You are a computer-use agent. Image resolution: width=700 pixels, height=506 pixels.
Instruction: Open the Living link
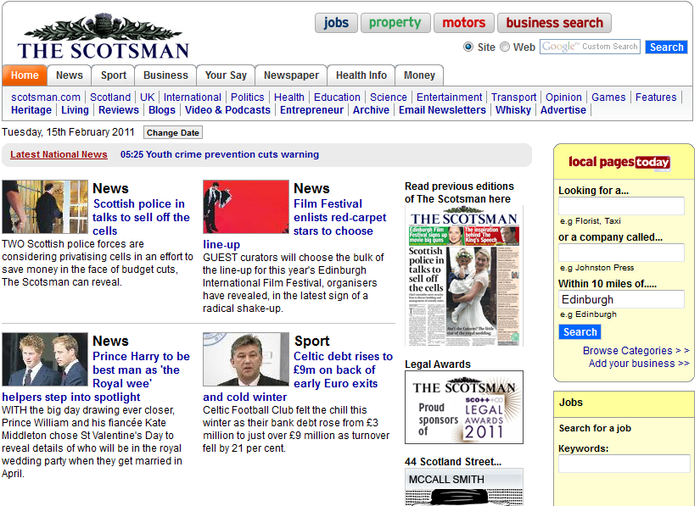pyautogui.click(x=75, y=110)
